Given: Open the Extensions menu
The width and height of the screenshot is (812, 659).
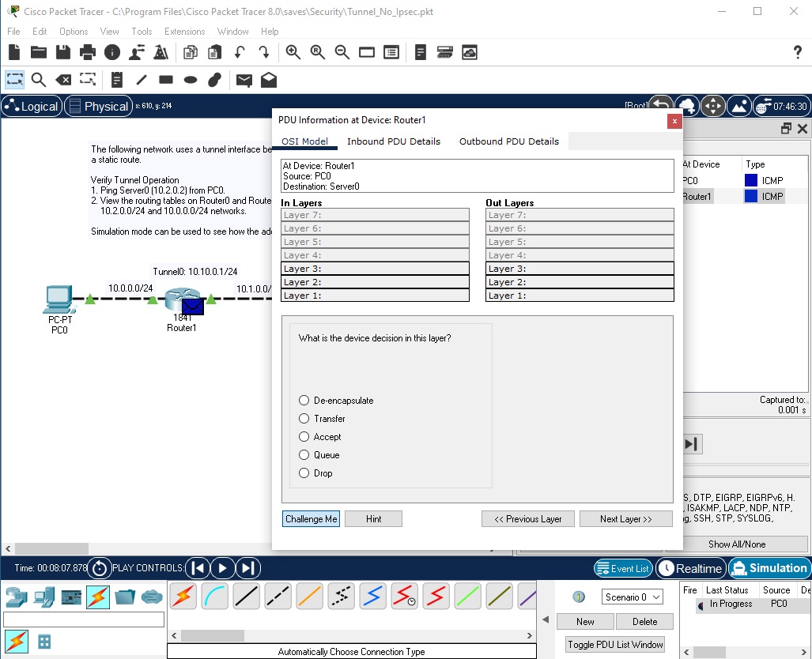Looking at the screenshot, I should point(184,32).
